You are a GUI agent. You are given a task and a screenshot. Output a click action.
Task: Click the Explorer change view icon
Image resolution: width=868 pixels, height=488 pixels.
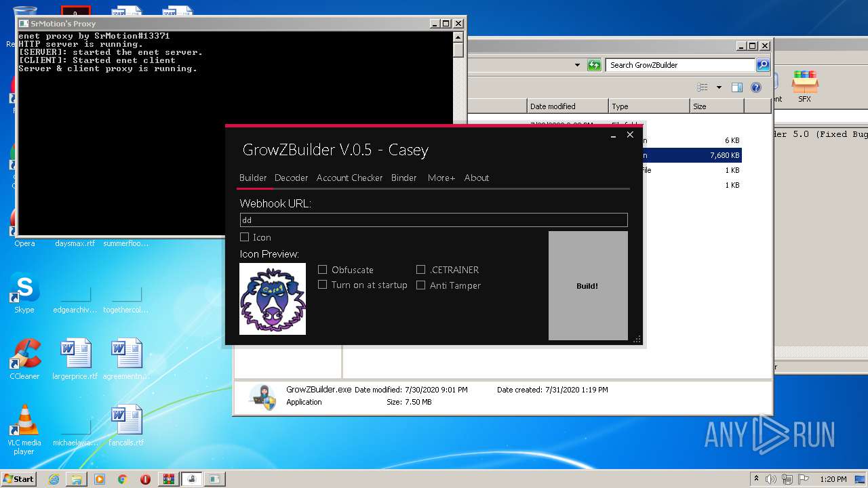703,87
